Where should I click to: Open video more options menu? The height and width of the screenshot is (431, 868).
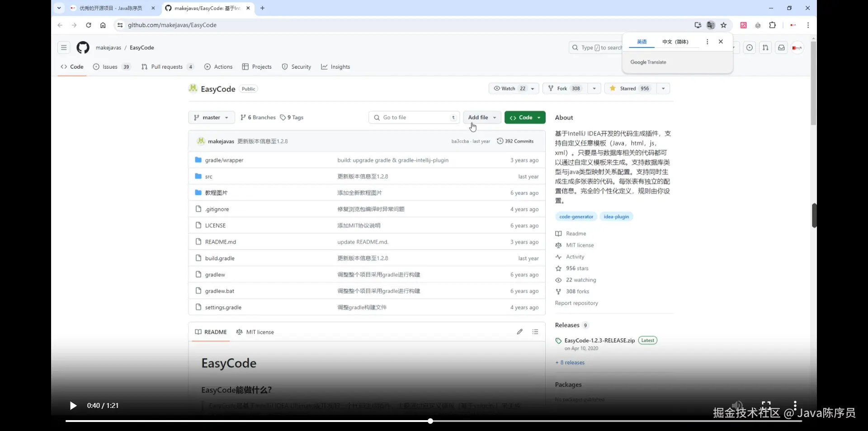795,405
